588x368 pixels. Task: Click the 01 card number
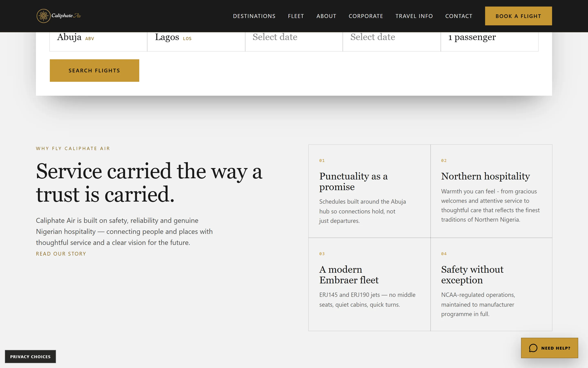[322, 161]
